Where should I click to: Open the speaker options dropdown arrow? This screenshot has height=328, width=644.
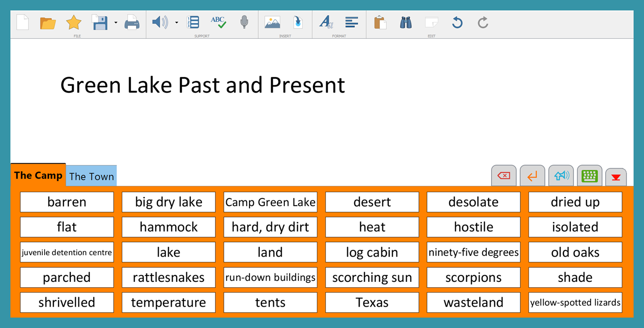(177, 23)
